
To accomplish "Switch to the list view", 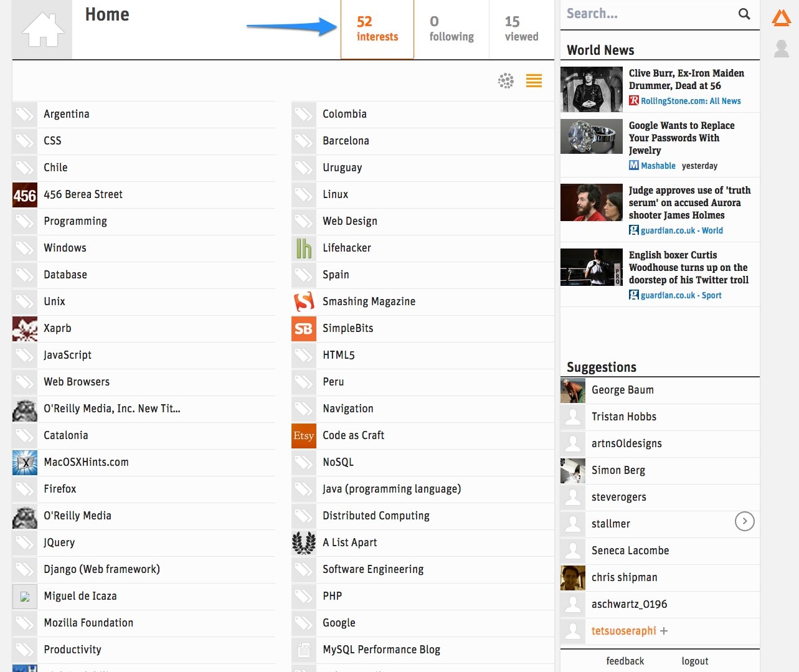I will [534, 80].
